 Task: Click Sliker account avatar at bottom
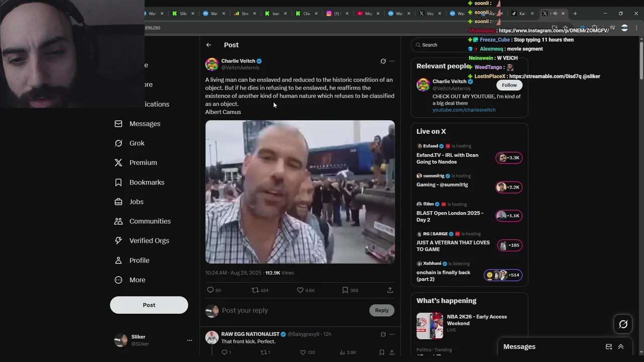coord(121,340)
